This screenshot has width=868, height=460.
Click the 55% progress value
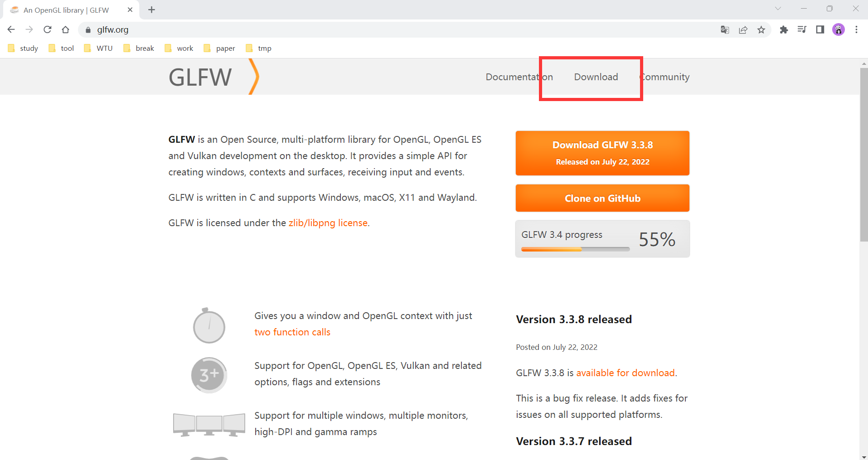click(x=657, y=239)
